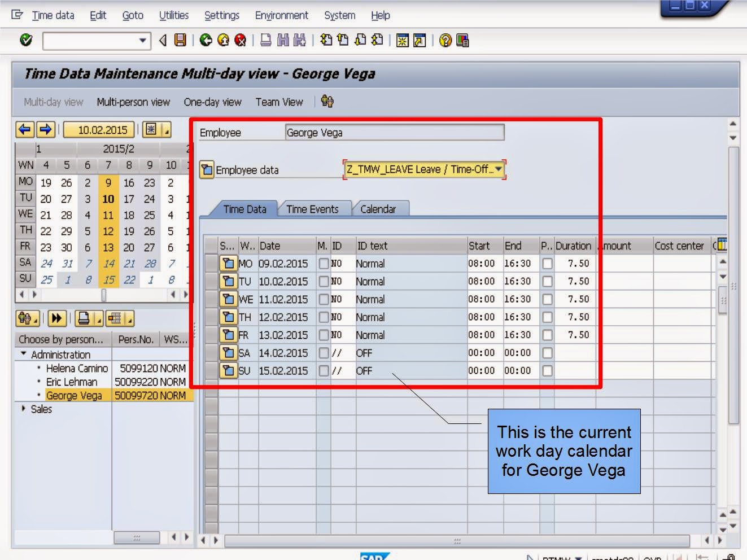Toggle the M checkbox for TU 10.02.2015
Image resolution: width=747 pixels, height=560 pixels.
tap(322, 281)
